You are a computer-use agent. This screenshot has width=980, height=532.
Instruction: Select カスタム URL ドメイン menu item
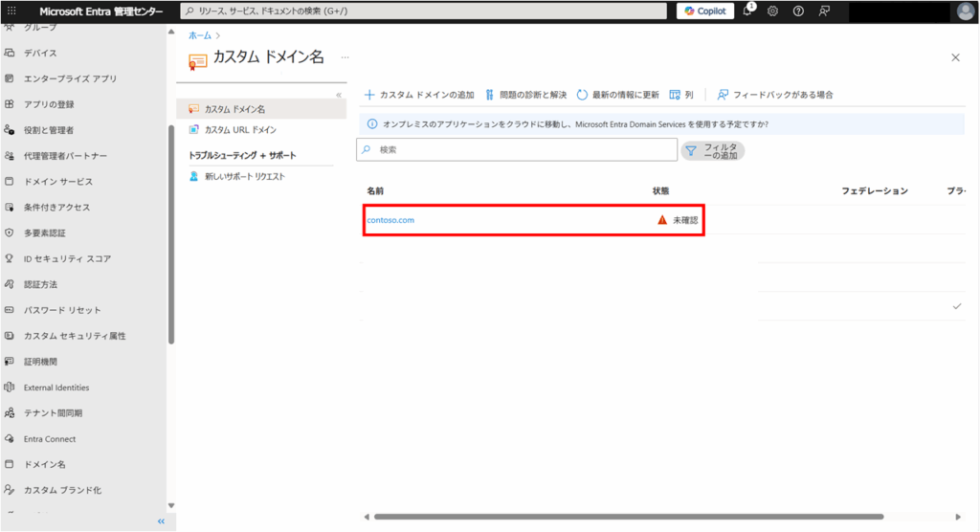point(240,129)
